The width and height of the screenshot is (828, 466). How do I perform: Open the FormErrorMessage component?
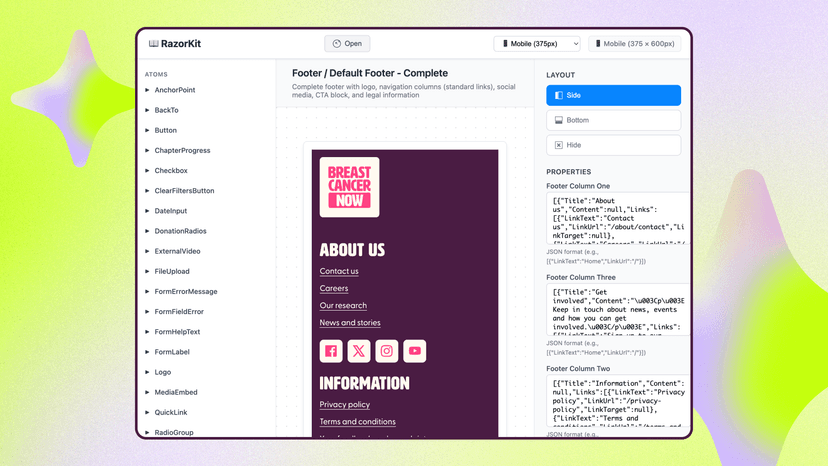pyautogui.click(x=186, y=292)
